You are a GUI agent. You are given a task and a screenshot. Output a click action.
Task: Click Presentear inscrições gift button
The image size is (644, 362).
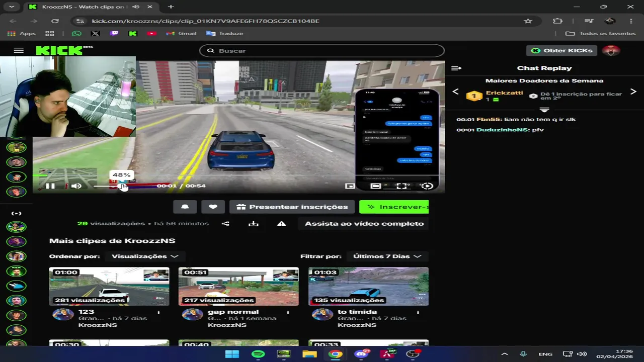292,207
